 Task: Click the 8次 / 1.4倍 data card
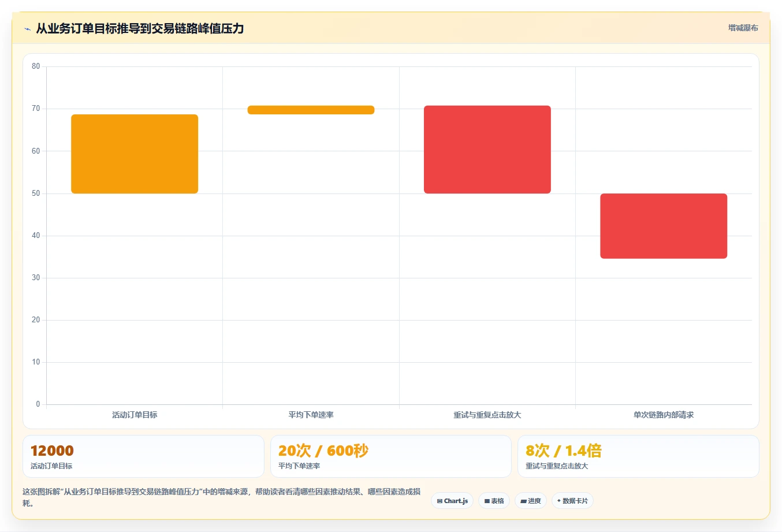pyautogui.click(x=638, y=456)
